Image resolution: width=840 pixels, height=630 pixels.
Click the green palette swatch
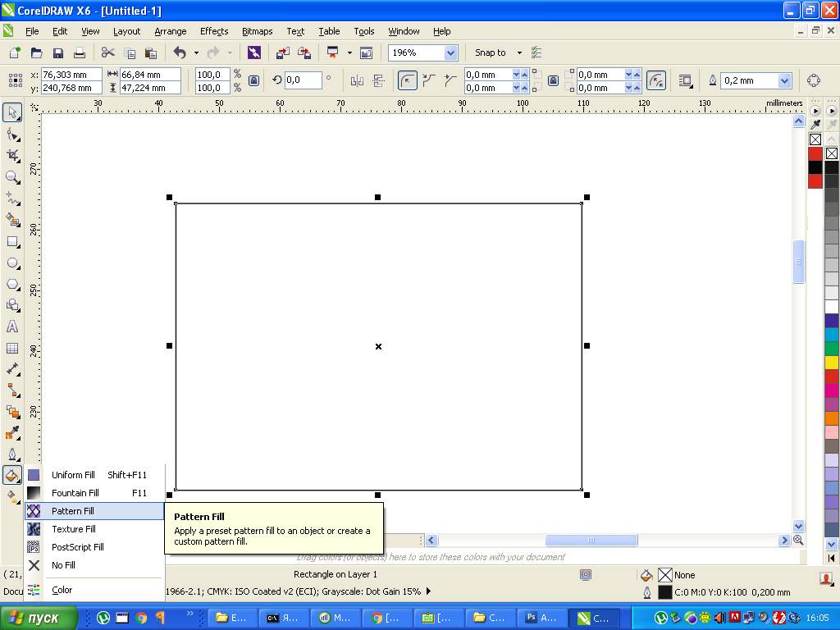pyautogui.click(x=832, y=349)
